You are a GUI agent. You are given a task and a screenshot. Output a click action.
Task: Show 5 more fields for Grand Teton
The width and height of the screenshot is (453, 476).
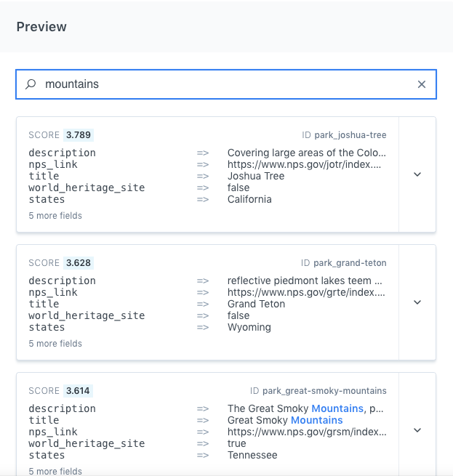click(x=55, y=344)
